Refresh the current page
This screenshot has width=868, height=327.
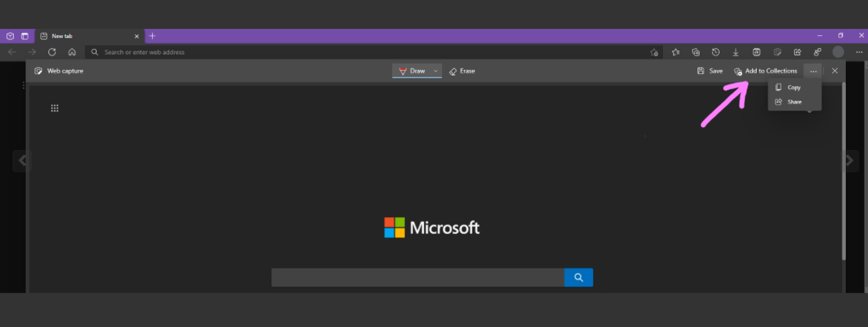pyautogui.click(x=52, y=52)
